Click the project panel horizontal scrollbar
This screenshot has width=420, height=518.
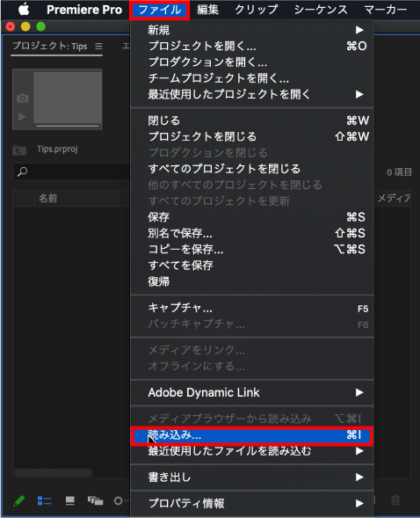tap(53, 473)
